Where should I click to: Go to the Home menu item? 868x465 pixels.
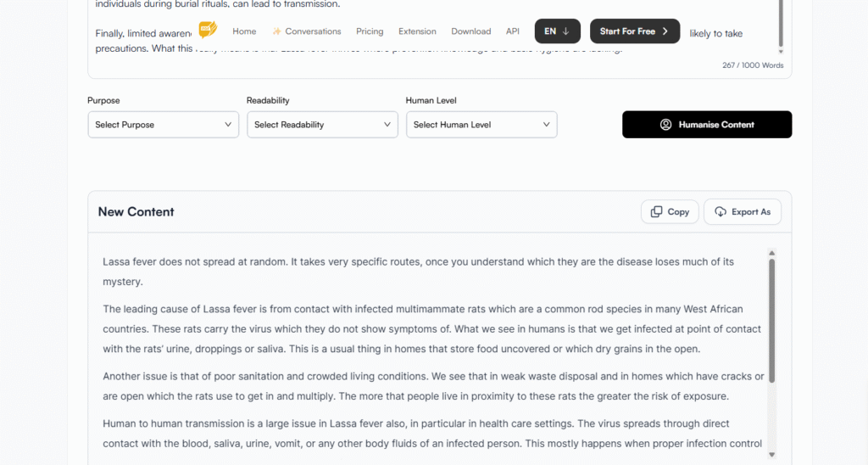(x=244, y=31)
